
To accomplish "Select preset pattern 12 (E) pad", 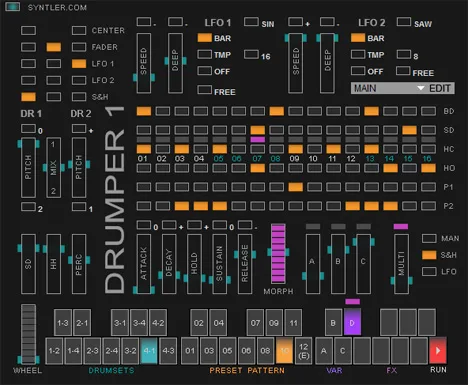I will pyautogui.click(x=303, y=350).
